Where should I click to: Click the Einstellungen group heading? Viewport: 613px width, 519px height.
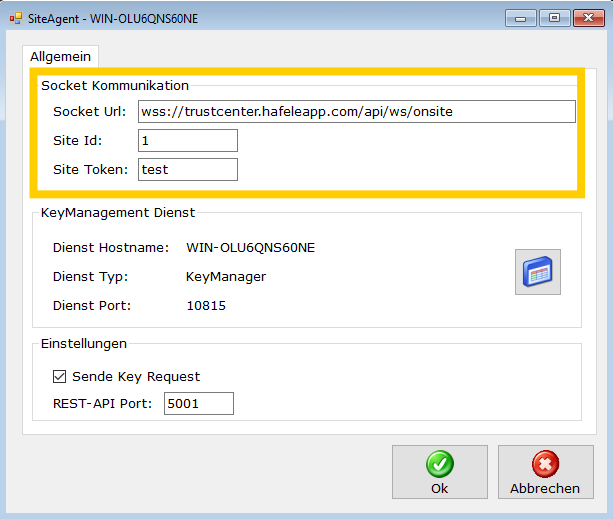pyautogui.click(x=84, y=343)
